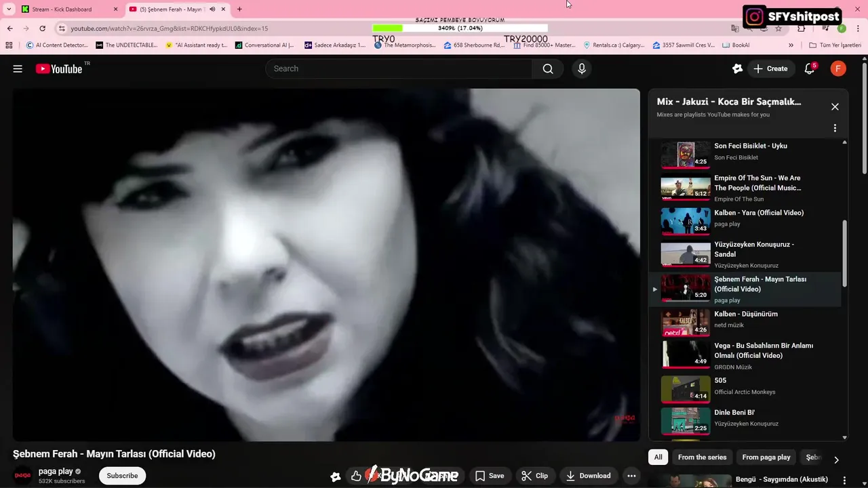Open paga play channel avatar
Viewport: 868px width, 488px height.
tap(22, 476)
